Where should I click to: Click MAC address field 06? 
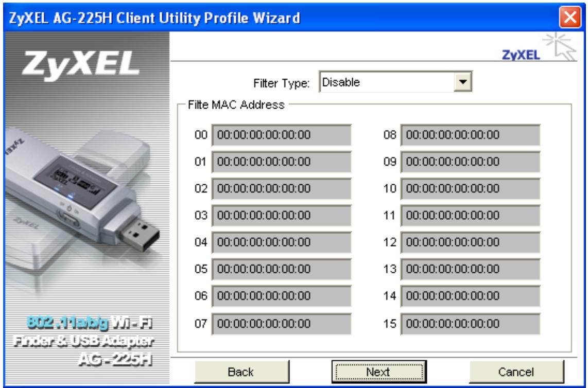tap(282, 296)
